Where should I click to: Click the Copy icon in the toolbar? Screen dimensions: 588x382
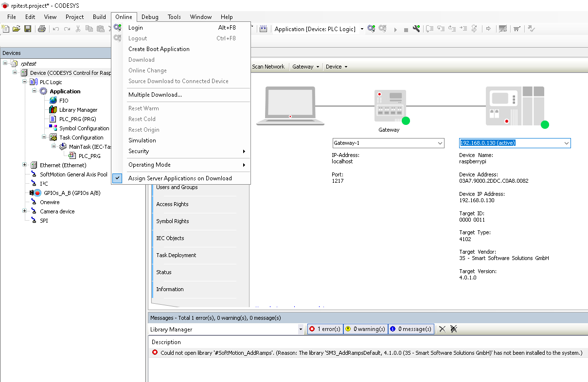point(89,29)
